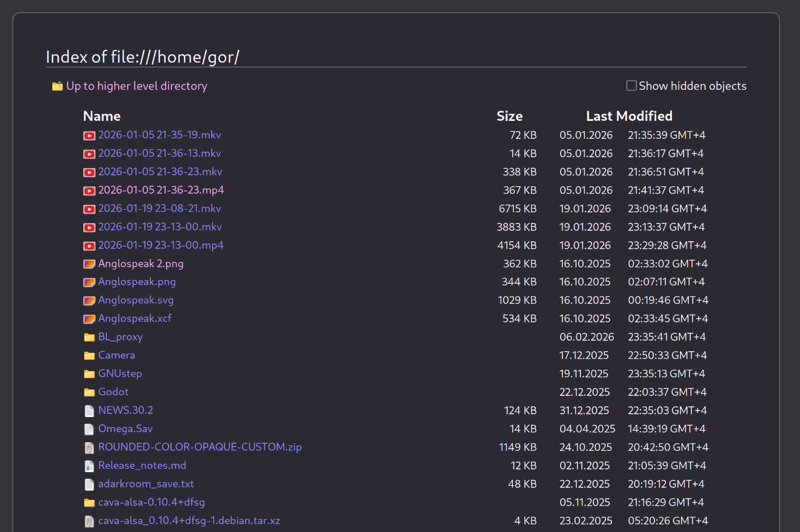The height and width of the screenshot is (532, 800).
Task: Click text file icon beside NEWS.30.2
Action: pyautogui.click(x=89, y=411)
